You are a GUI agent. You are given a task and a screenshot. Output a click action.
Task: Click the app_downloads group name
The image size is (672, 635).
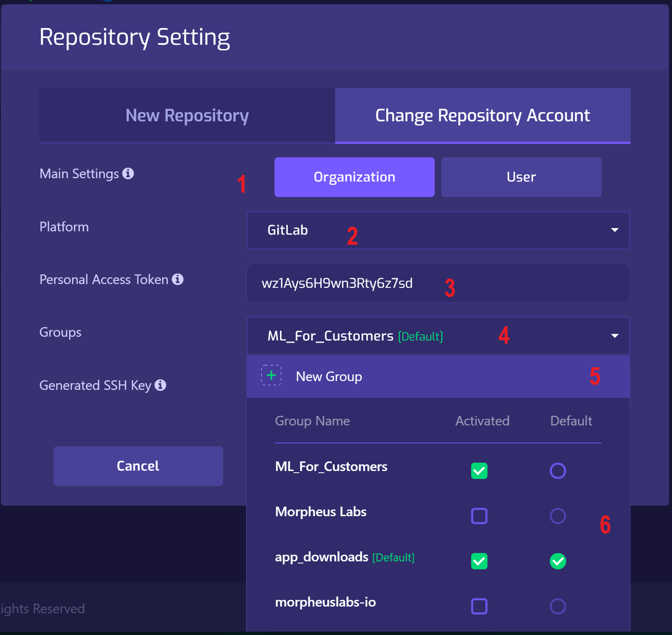pos(321,557)
